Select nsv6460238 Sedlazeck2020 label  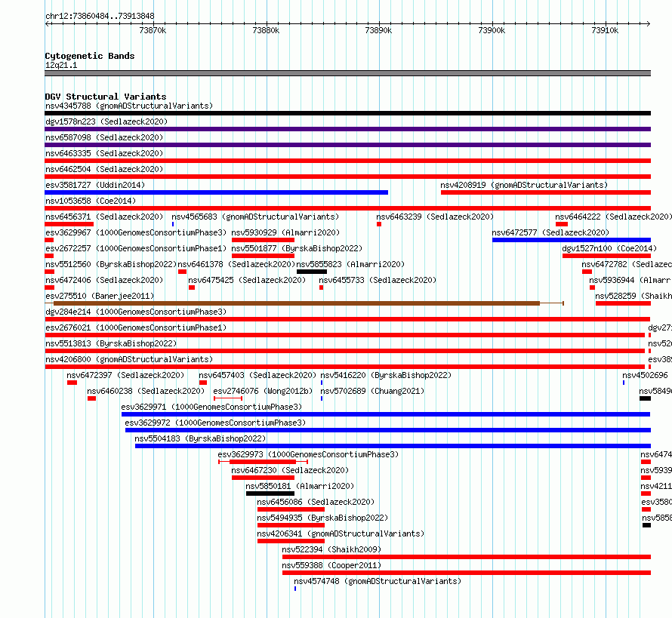(x=146, y=391)
